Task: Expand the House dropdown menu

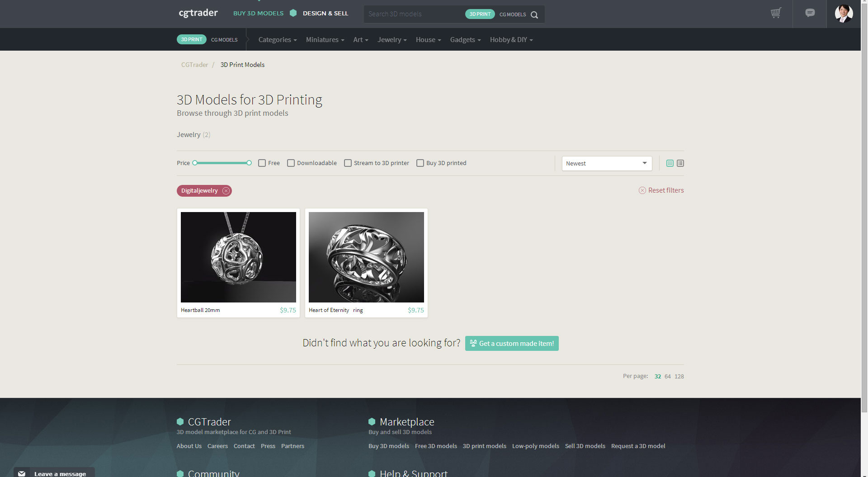Action: point(428,40)
